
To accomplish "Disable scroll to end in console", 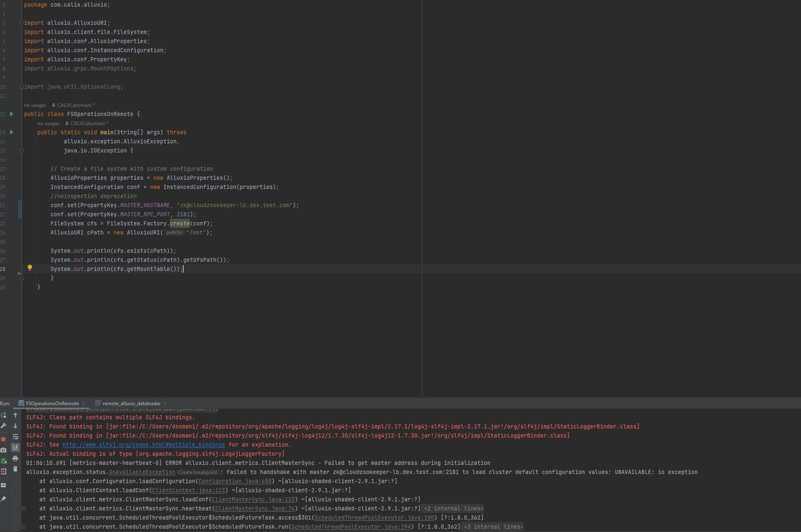I will [15, 447].
